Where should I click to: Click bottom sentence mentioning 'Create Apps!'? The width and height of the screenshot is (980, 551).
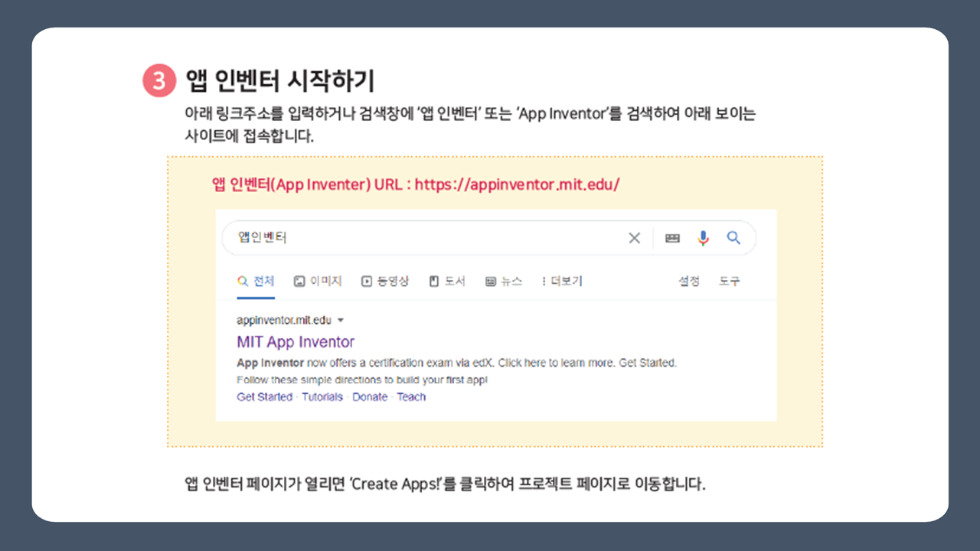445,484
